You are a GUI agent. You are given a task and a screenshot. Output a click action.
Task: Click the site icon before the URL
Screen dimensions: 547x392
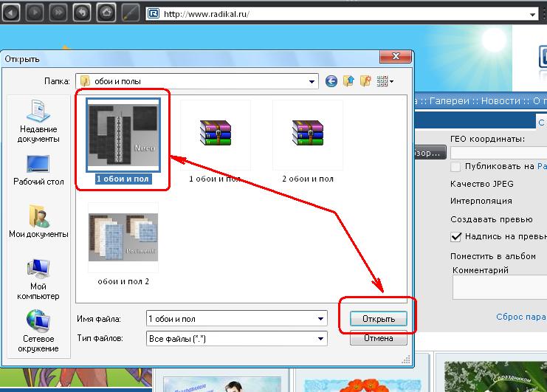153,14
